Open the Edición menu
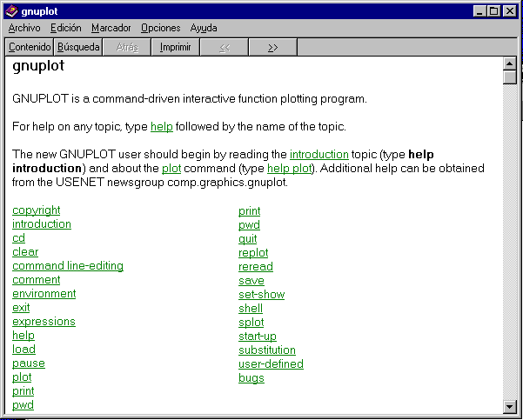This screenshot has height=420, width=523. (66, 28)
